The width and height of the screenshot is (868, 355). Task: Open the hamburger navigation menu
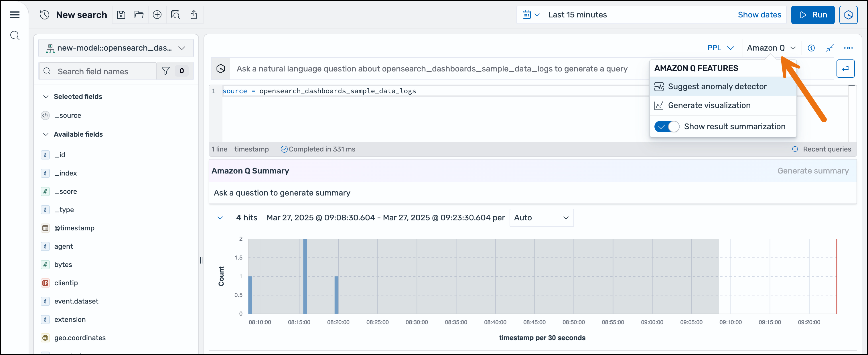[x=15, y=15]
